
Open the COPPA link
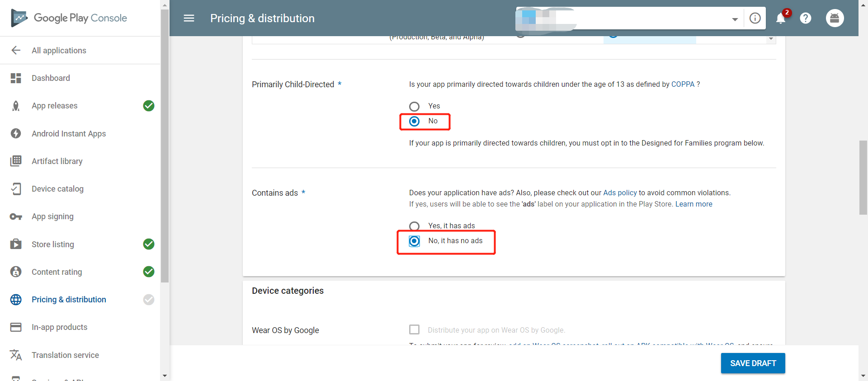(x=683, y=85)
